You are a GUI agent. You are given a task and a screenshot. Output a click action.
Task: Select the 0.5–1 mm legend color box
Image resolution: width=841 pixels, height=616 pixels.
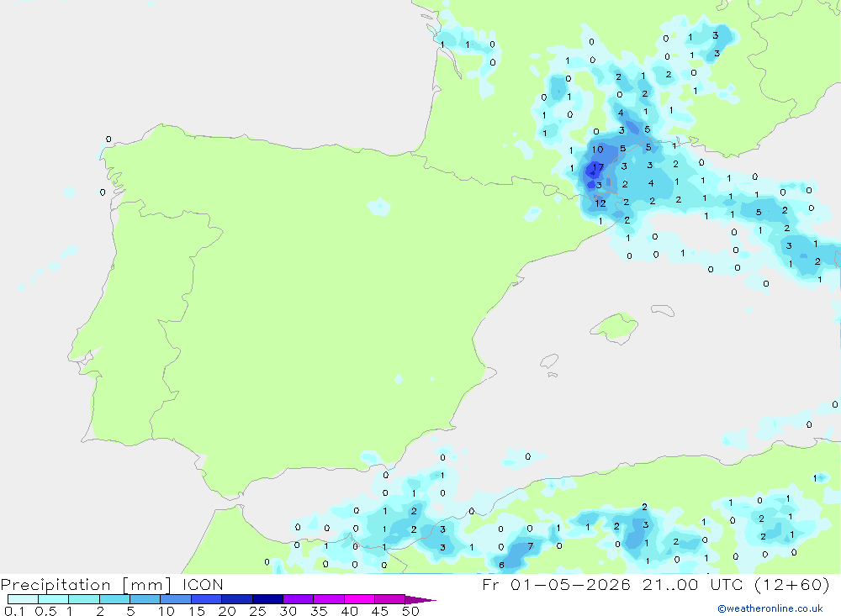tap(53, 599)
